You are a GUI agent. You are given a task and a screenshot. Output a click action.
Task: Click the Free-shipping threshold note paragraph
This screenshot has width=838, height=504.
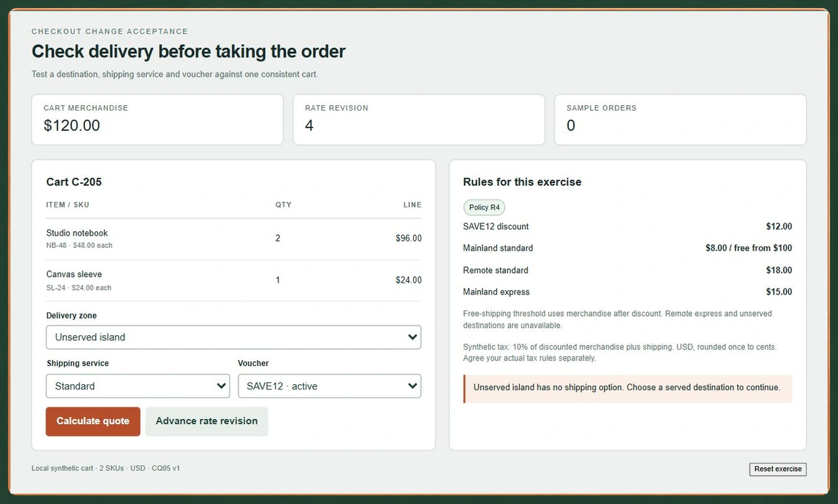[617, 319]
